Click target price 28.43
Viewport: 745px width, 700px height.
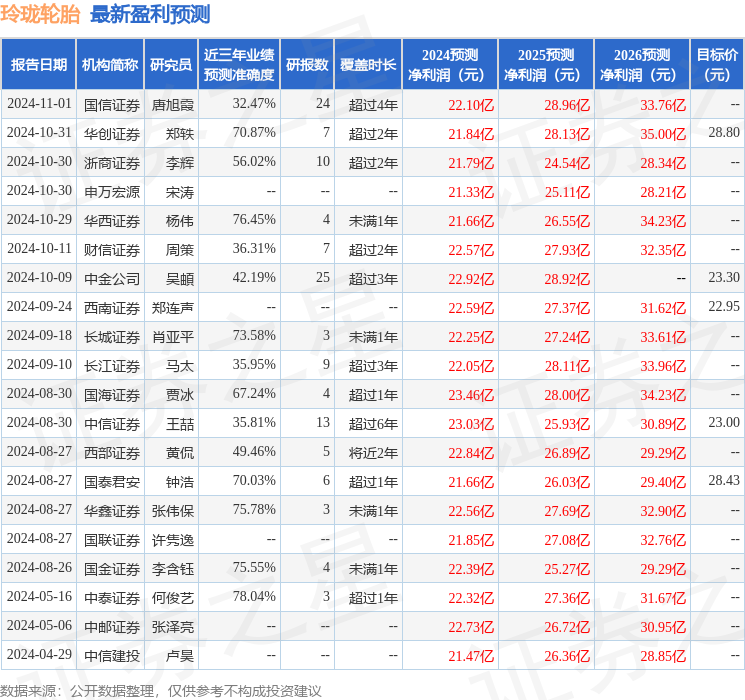tap(724, 480)
